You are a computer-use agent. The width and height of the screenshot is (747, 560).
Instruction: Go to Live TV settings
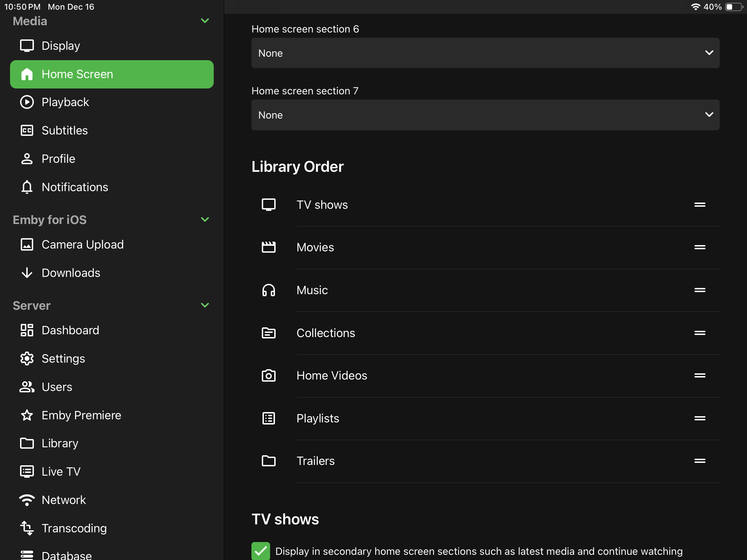(x=61, y=472)
